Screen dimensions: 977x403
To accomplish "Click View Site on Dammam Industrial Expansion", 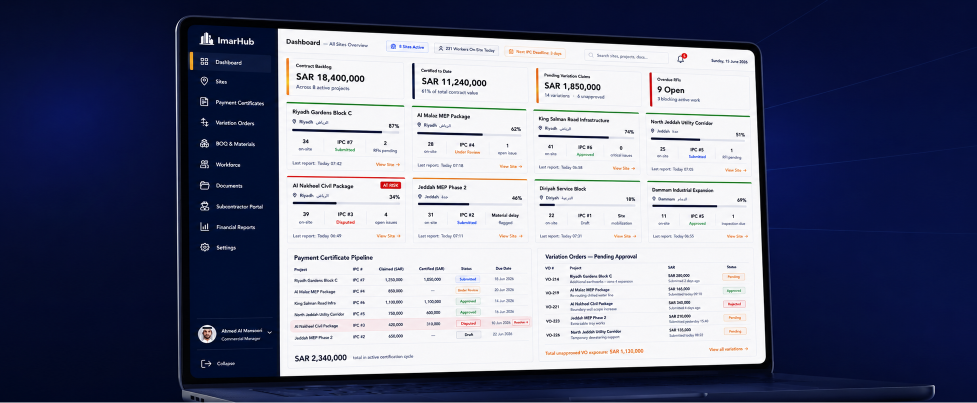I will point(737,236).
